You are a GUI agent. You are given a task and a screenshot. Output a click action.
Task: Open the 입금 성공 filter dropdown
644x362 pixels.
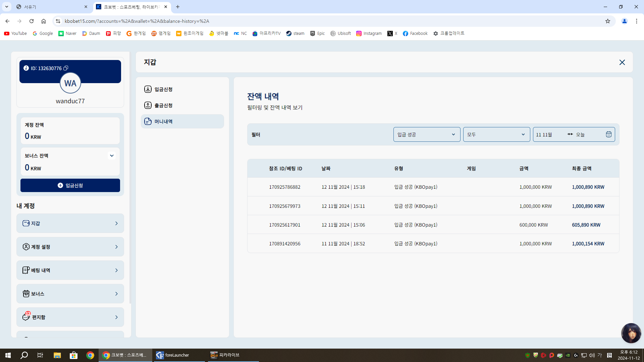point(427,134)
